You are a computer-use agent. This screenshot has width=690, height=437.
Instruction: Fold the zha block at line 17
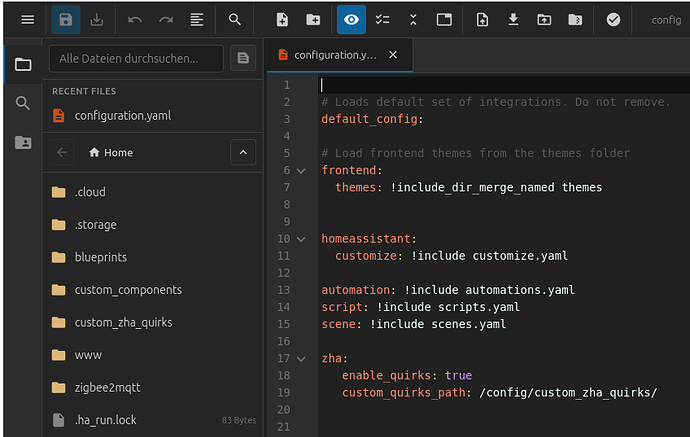click(301, 359)
